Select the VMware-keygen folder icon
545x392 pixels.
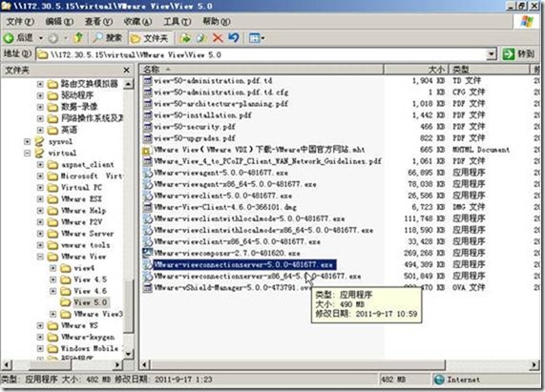pyautogui.click(x=52, y=337)
